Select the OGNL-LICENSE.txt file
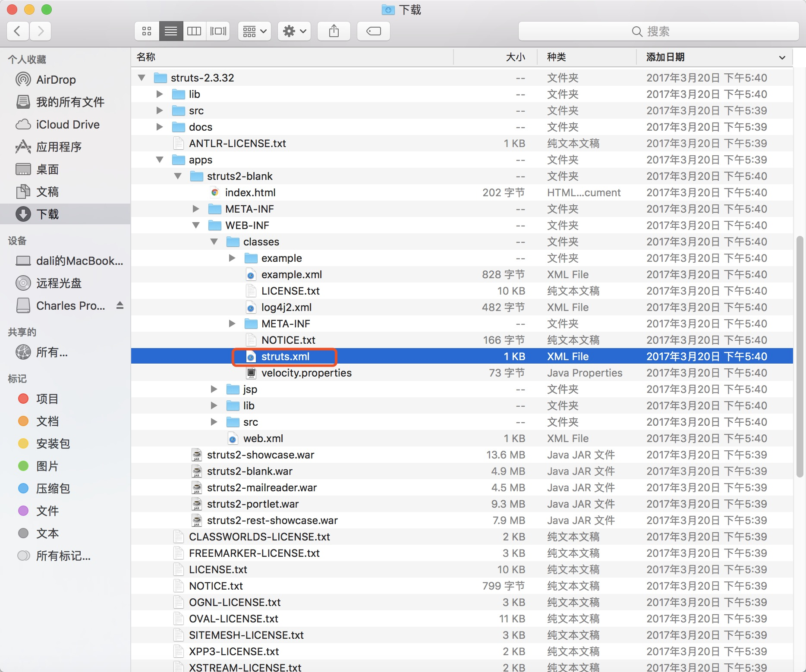The width and height of the screenshot is (806, 672). coord(462,603)
